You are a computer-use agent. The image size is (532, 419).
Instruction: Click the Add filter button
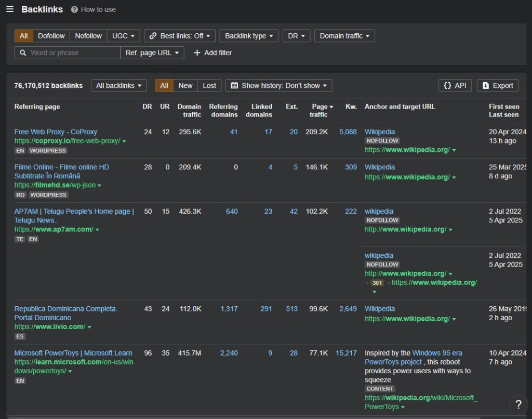212,53
